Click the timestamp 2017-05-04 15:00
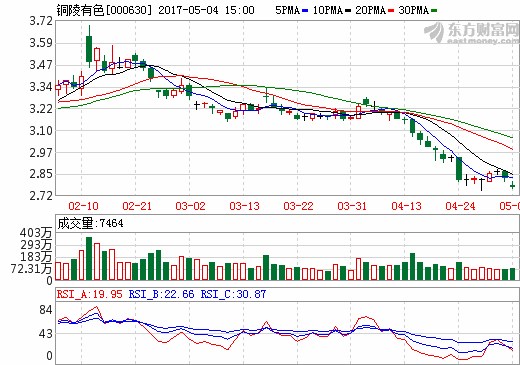Image resolution: width=520 pixels, height=365 pixels. point(206,10)
